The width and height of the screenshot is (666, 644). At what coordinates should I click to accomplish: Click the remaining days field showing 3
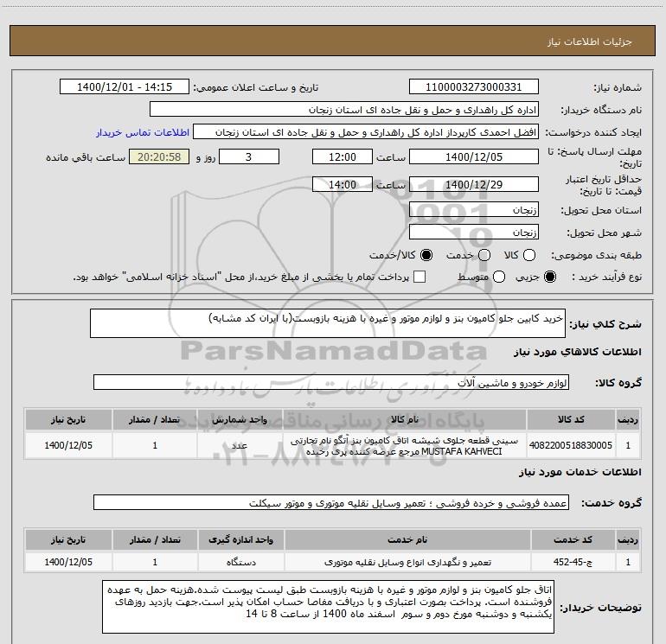249,156
